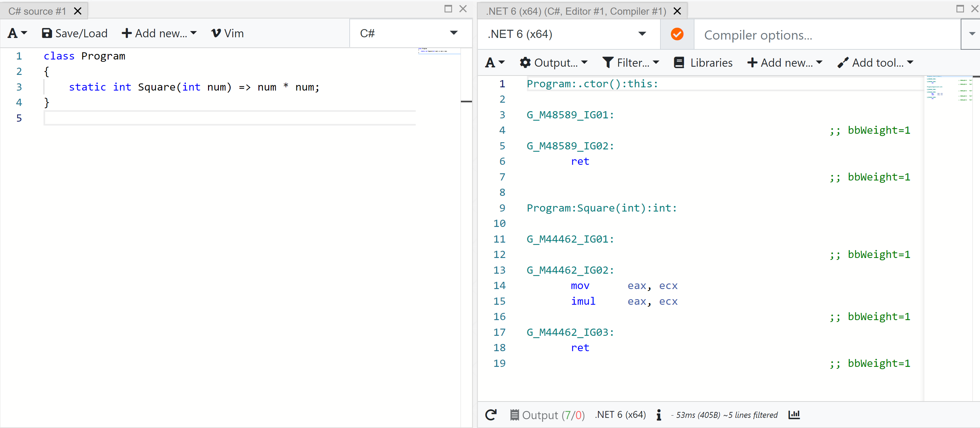
Task: Open the Libraries panel
Action: (703, 62)
